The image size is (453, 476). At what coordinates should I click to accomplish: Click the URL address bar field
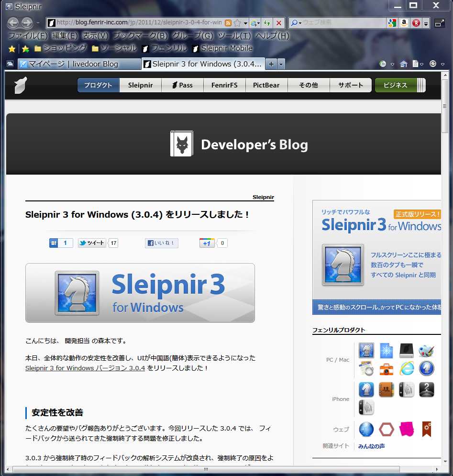[x=139, y=23]
